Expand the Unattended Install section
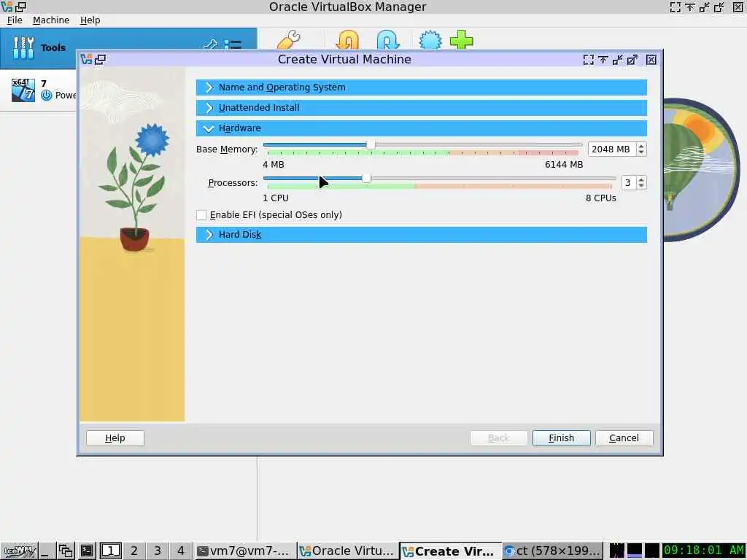 click(421, 108)
